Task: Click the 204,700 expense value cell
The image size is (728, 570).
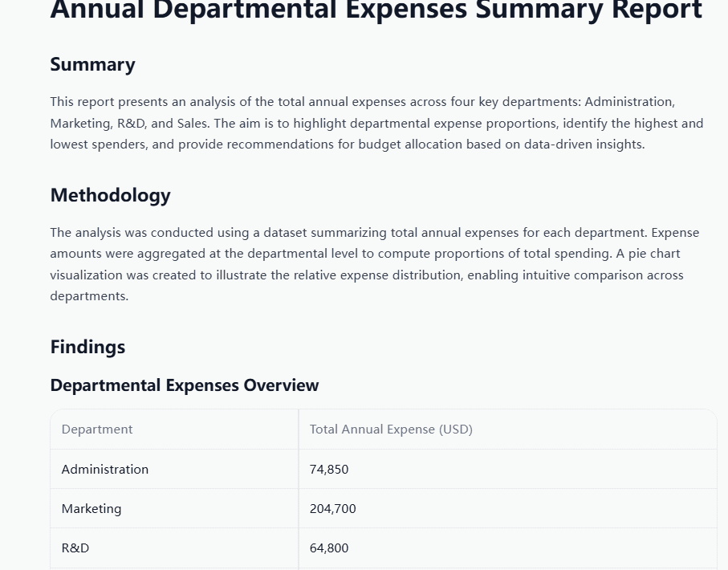Action: 333,509
